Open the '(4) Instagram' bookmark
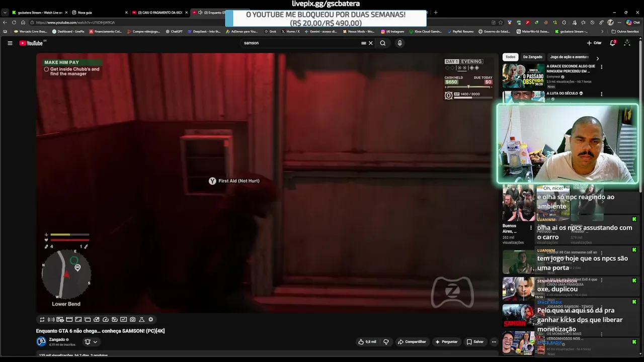Image resolution: width=644 pixels, height=362 pixels. coord(392,32)
